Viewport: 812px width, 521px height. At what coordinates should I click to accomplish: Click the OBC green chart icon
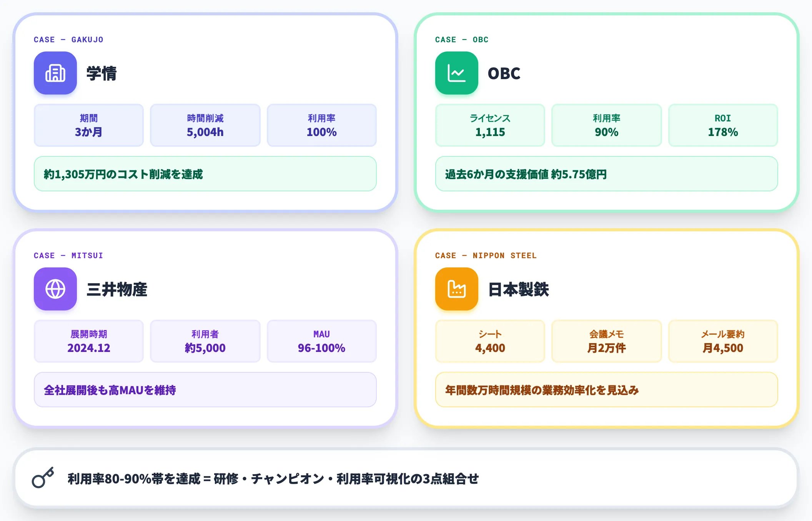tap(457, 73)
